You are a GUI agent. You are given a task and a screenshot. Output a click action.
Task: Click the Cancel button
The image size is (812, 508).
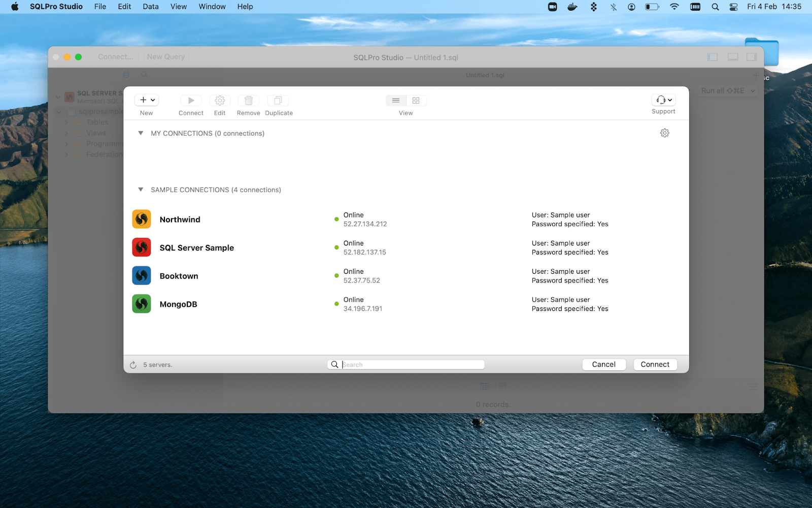603,364
